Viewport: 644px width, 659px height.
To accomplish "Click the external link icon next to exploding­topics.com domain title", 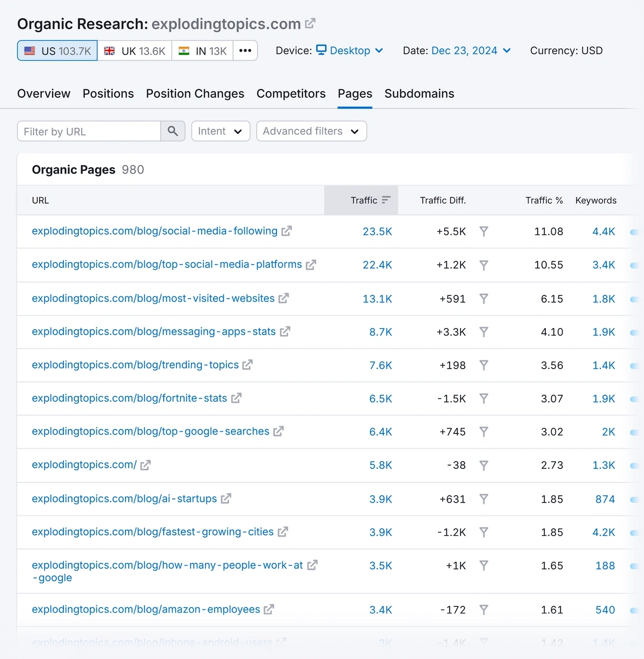I will [x=310, y=23].
